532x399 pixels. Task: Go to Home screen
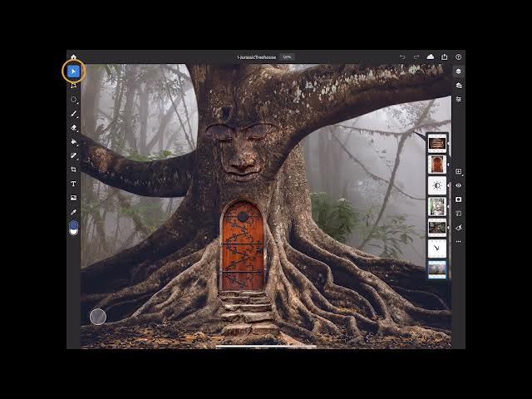point(73,57)
